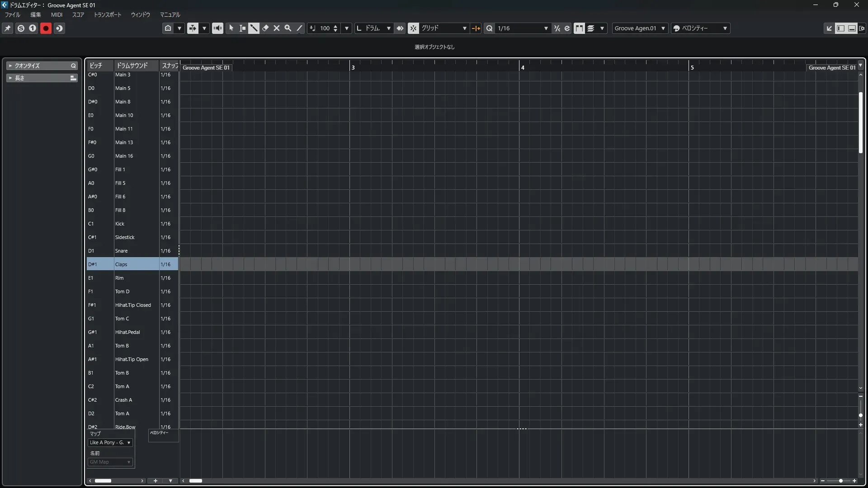
Task: Toggle the Snap on/off button
Action: point(413,28)
